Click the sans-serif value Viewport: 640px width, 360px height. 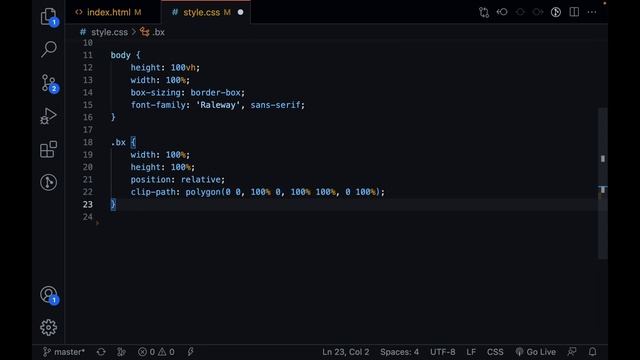coord(276,105)
